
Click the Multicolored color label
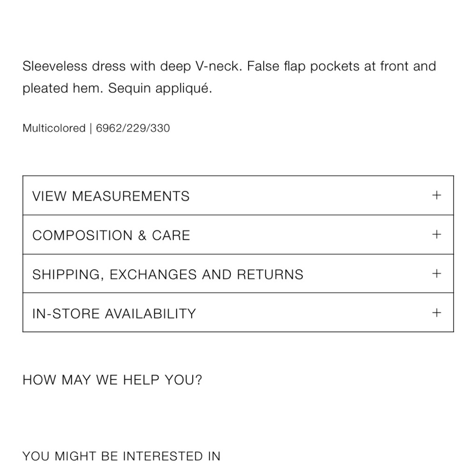point(54,128)
